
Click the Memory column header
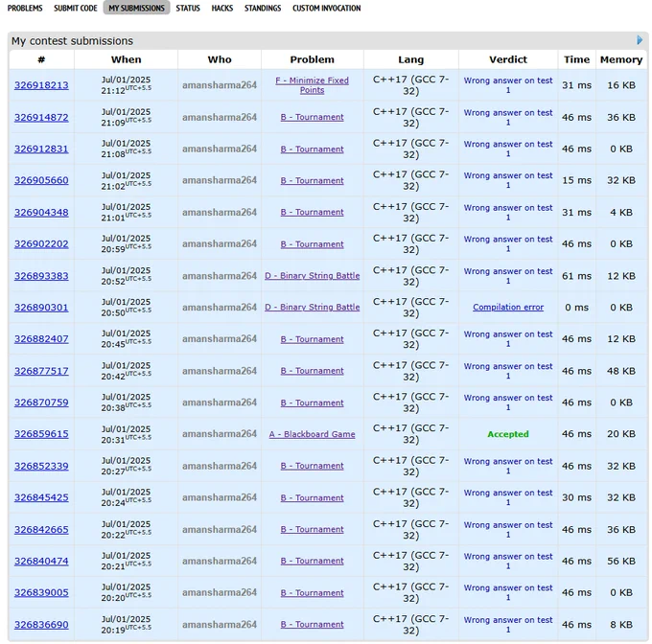[x=621, y=59]
